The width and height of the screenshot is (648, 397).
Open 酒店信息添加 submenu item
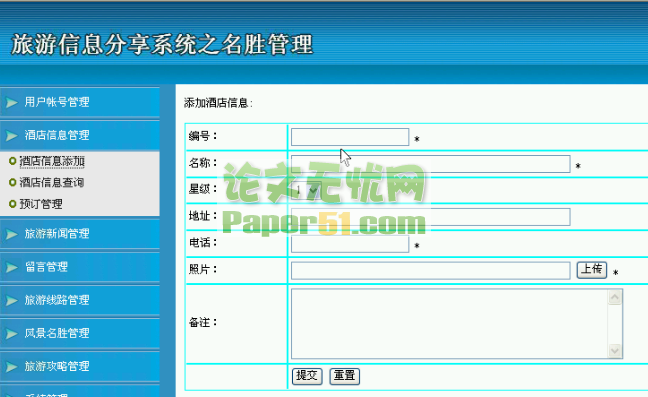pyautogui.click(x=52, y=161)
